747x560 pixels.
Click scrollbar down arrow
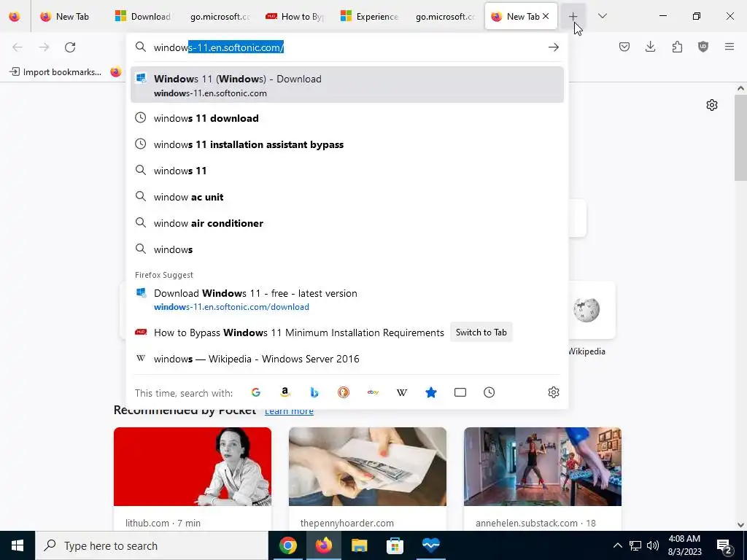(740, 525)
